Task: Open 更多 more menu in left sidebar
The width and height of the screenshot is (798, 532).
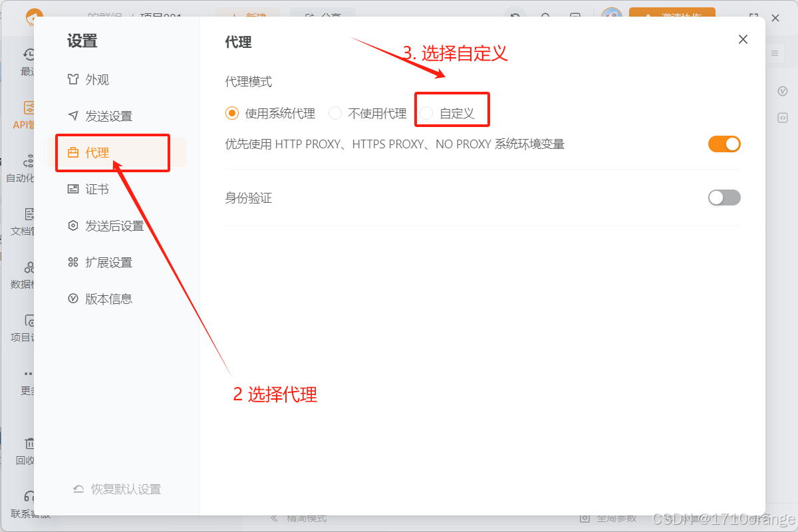Action: click(x=27, y=382)
